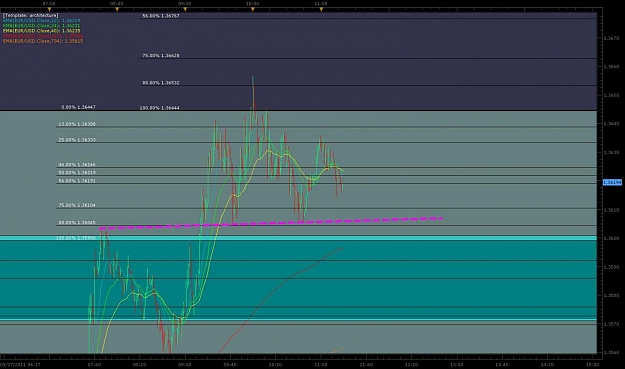Screen dimensions: 625x369
Task: Click the 11:00 marker triangle on top ruler
Action: coord(321,9)
